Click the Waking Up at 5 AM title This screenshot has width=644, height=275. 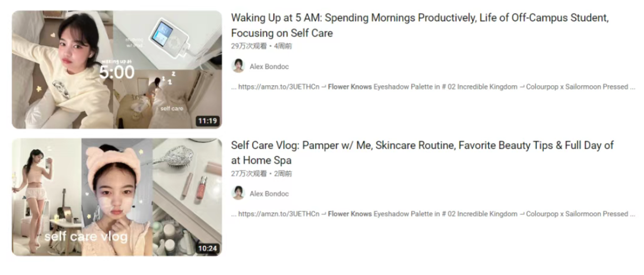click(x=419, y=25)
